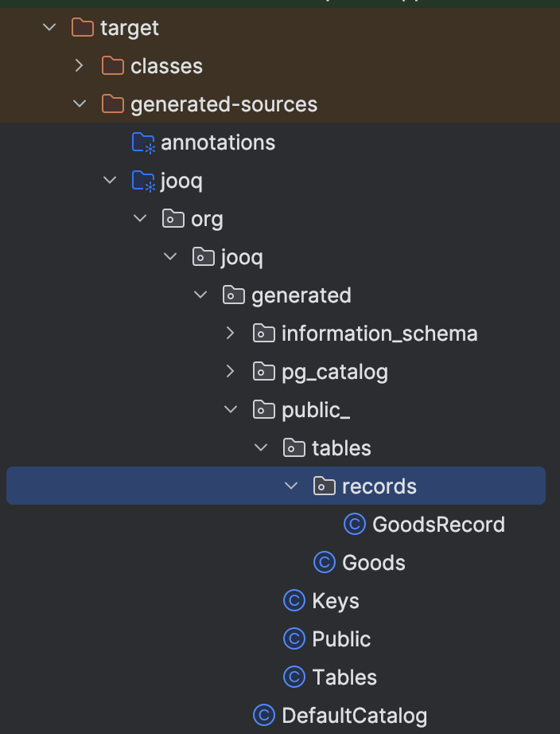Click the Tables class icon
The height and width of the screenshot is (734, 560).
(x=294, y=677)
